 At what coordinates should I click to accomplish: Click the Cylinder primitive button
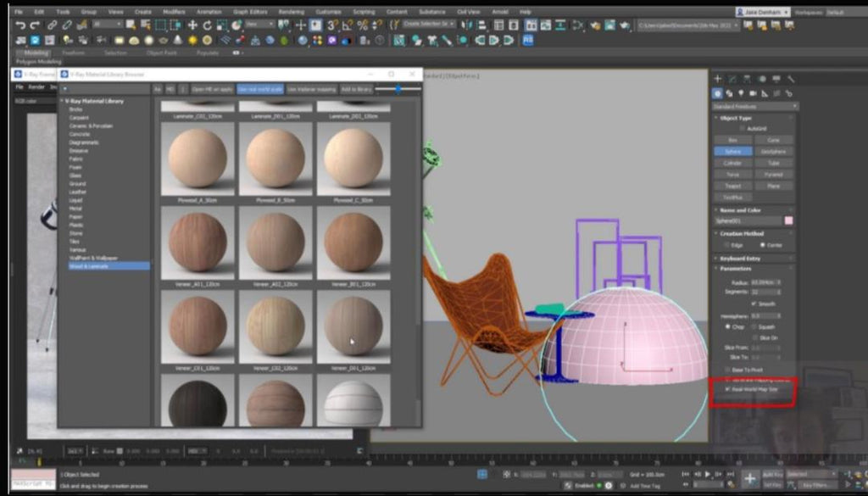click(733, 163)
